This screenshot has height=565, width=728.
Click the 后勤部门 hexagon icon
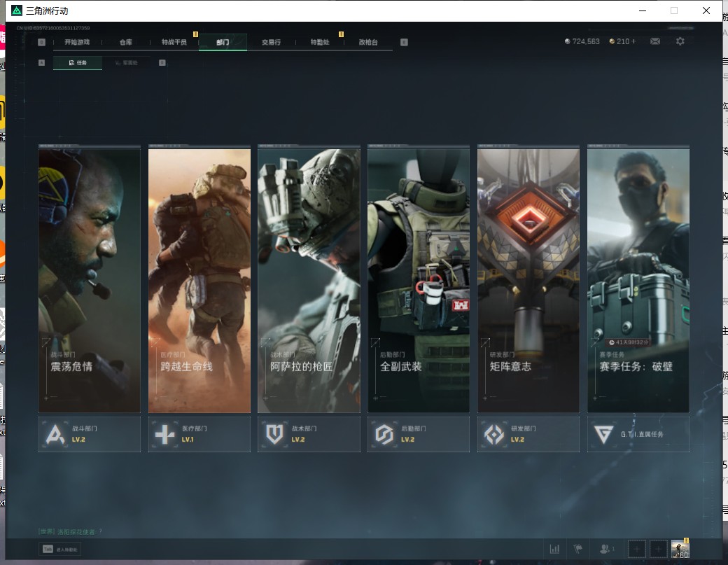[384, 435]
